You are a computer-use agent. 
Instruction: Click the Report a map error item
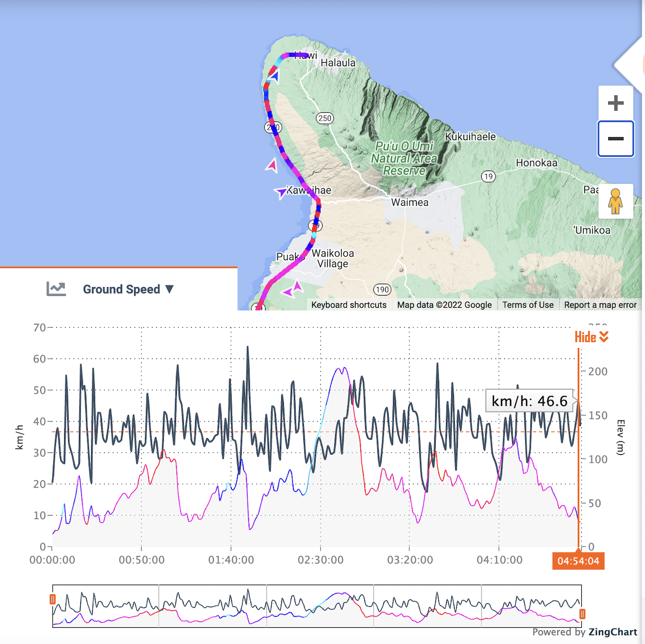click(x=600, y=304)
